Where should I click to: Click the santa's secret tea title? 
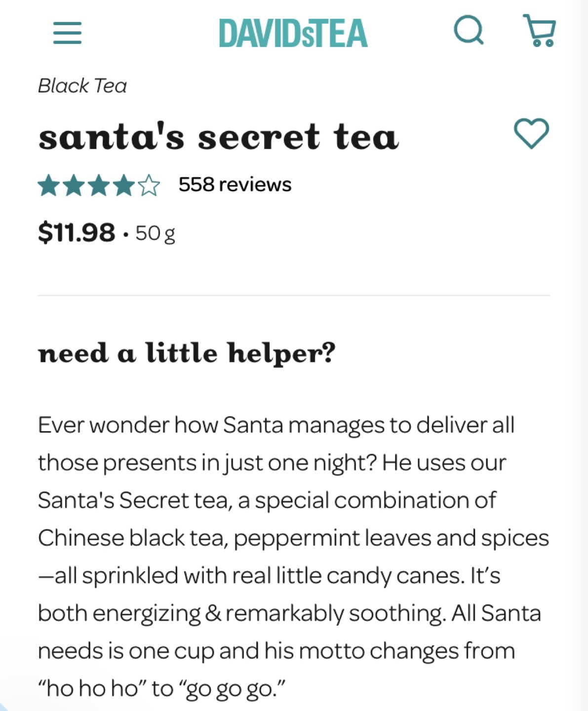click(218, 137)
